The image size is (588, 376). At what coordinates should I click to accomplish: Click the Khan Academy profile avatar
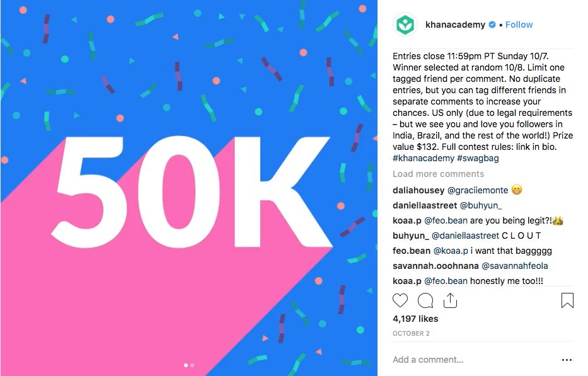(404, 25)
